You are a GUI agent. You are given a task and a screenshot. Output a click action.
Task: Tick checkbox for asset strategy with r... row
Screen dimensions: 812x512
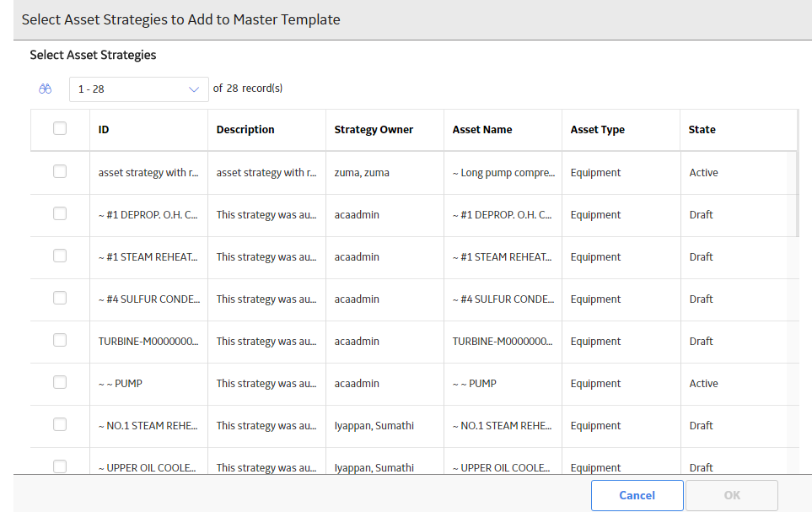(60, 171)
